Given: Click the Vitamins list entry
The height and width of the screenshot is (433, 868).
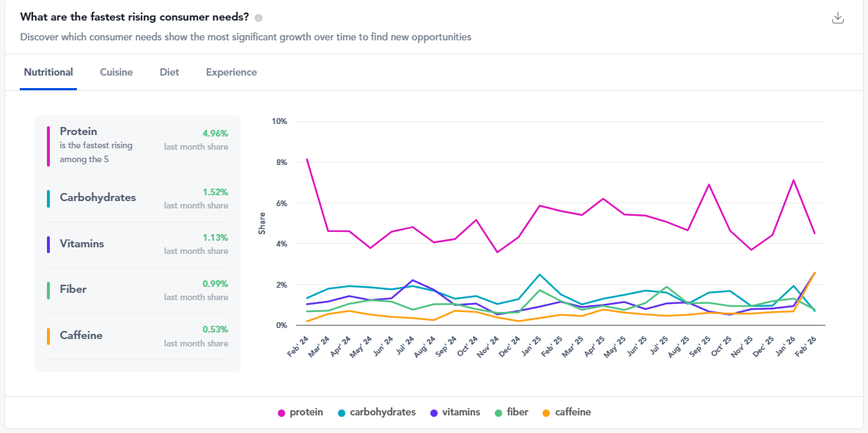Looking at the screenshot, I should tap(137, 244).
